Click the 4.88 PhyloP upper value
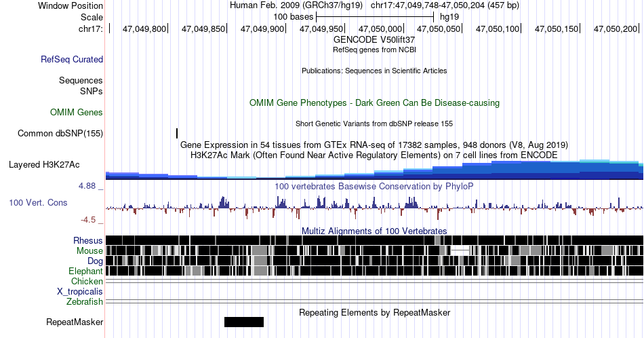 (x=87, y=186)
